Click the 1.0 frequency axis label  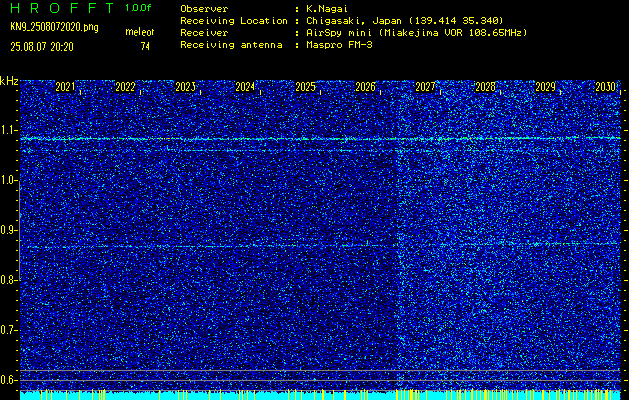(x=8, y=180)
